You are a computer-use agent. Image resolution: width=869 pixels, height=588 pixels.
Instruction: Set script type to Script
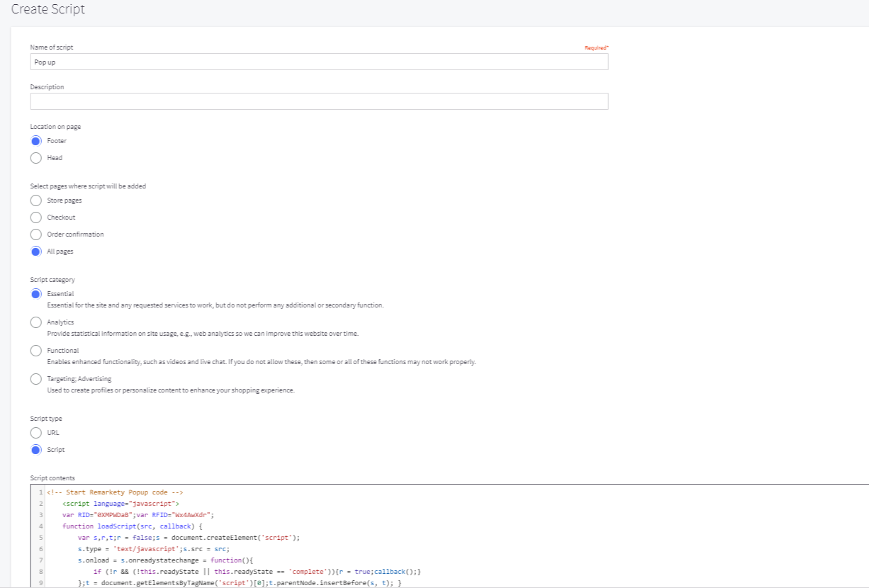[x=36, y=450]
